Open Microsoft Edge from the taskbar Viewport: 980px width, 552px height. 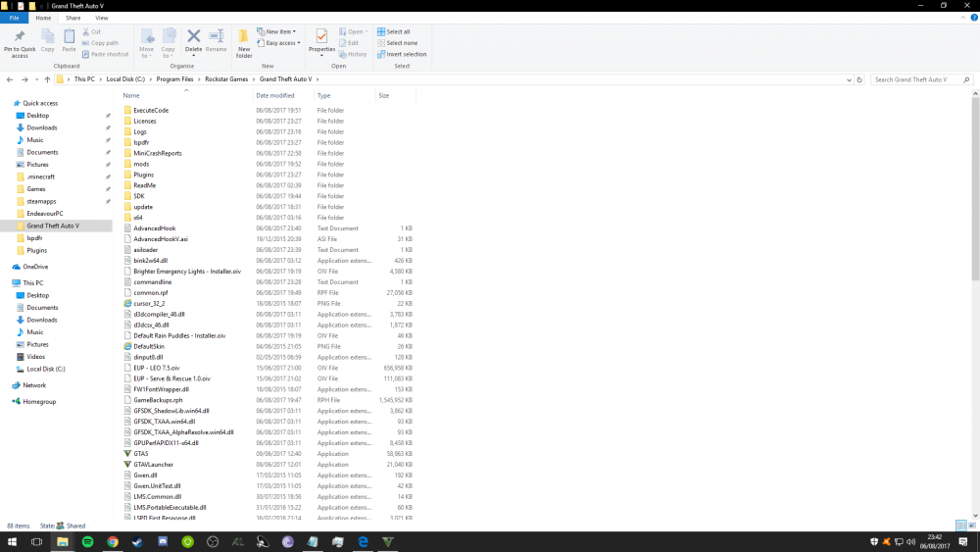(363, 542)
